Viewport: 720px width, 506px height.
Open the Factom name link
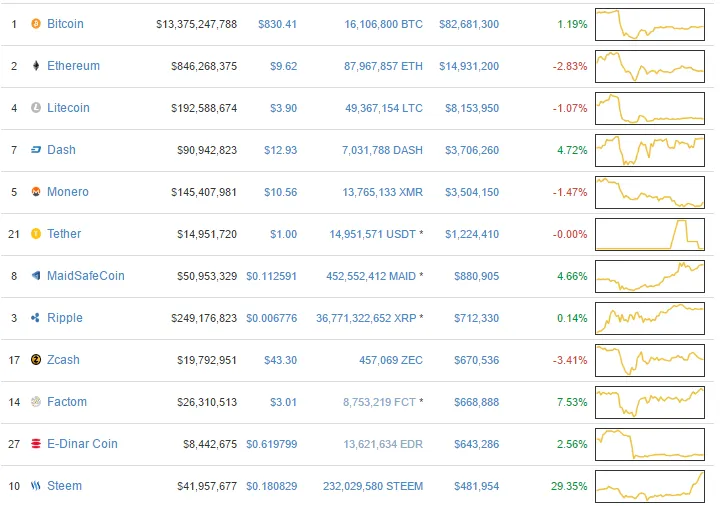pyautogui.click(x=67, y=402)
